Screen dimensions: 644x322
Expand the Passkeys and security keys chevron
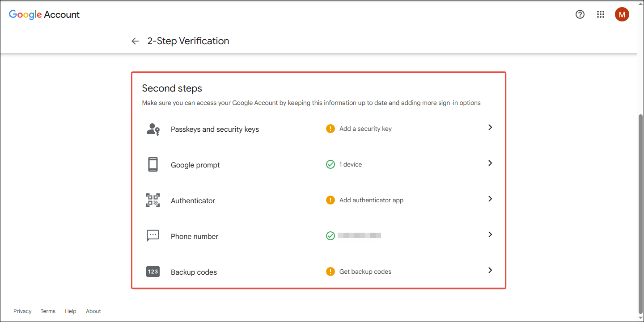(x=490, y=127)
